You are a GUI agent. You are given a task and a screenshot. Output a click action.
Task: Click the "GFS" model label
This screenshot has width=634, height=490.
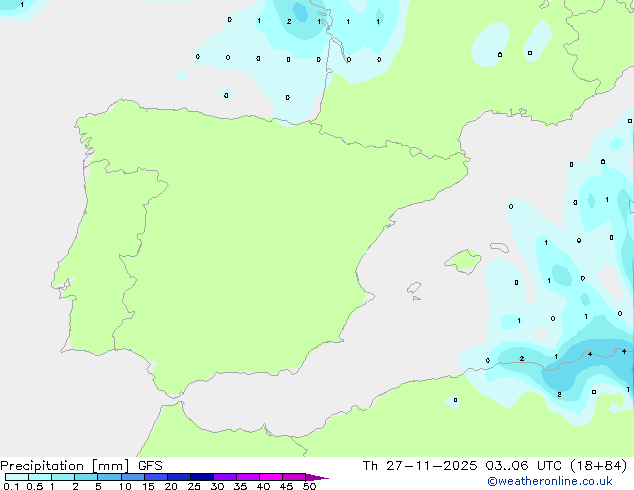pyautogui.click(x=150, y=466)
